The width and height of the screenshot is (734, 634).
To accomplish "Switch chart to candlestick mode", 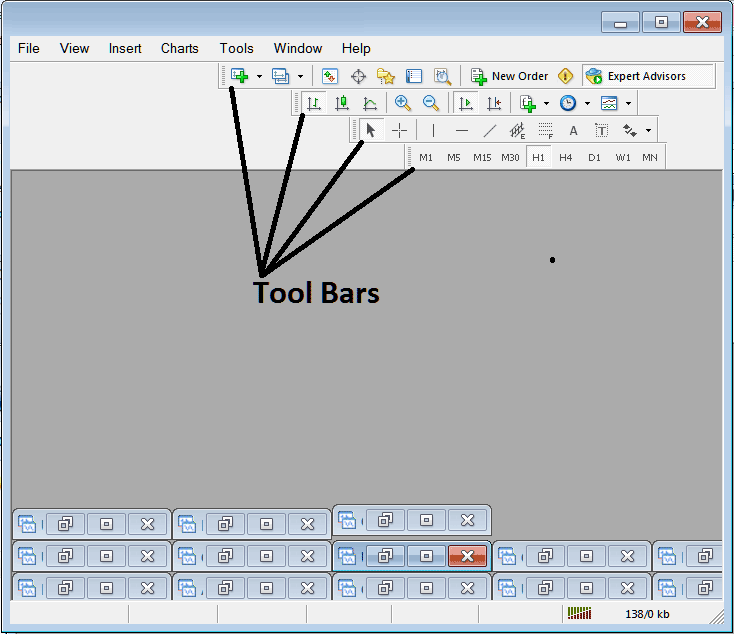I will 342,103.
